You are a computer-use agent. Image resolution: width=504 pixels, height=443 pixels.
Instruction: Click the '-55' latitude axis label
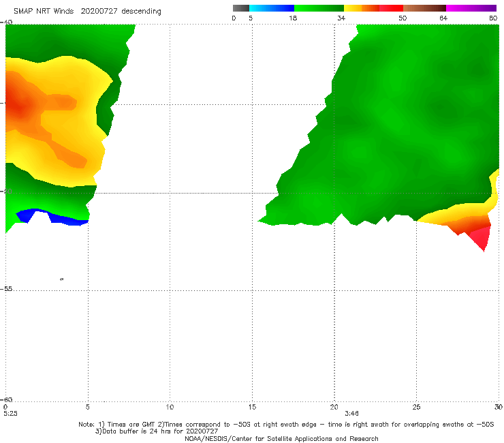click(x=6, y=289)
